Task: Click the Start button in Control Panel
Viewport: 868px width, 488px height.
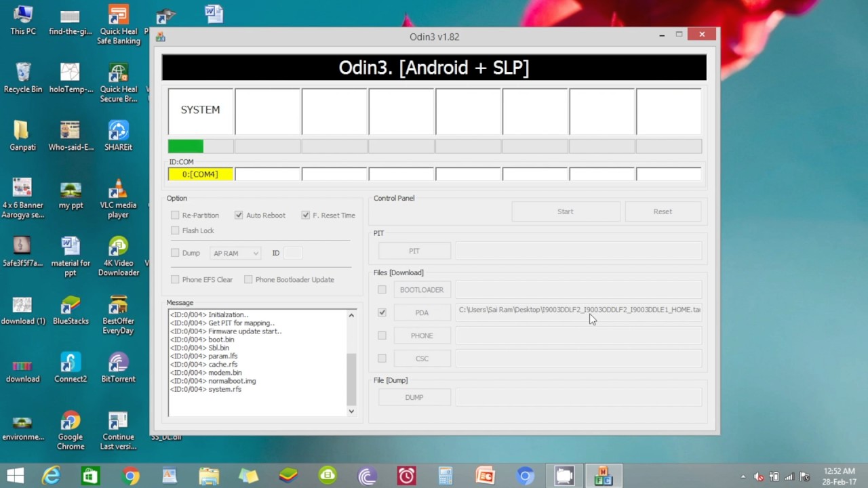Action: 566,211
